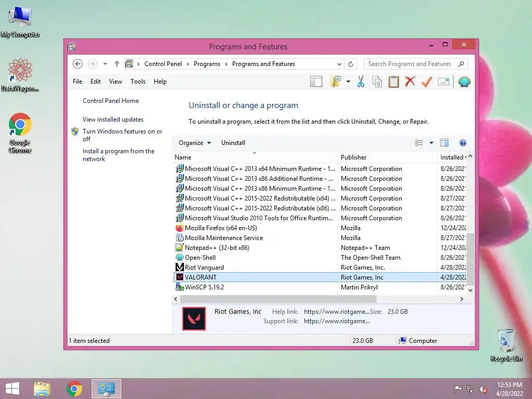This screenshot has width=532, height=399.
Task: Open the Edit menu
Action: (x=96, y=82)
